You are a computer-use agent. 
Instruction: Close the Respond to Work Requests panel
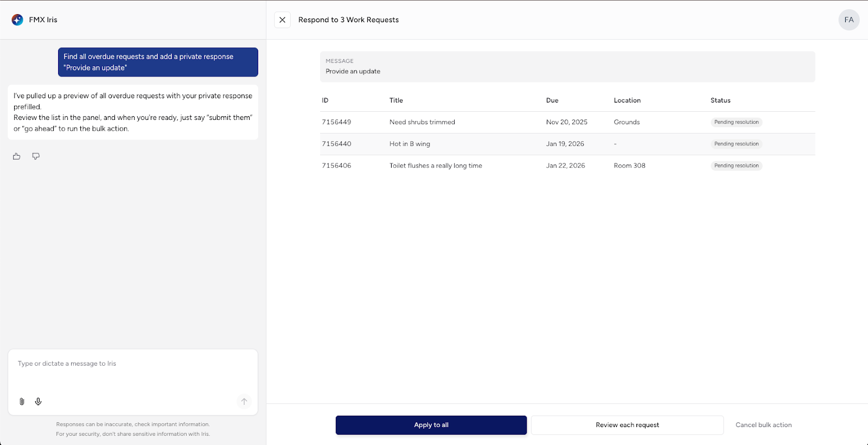pos(282,20)
